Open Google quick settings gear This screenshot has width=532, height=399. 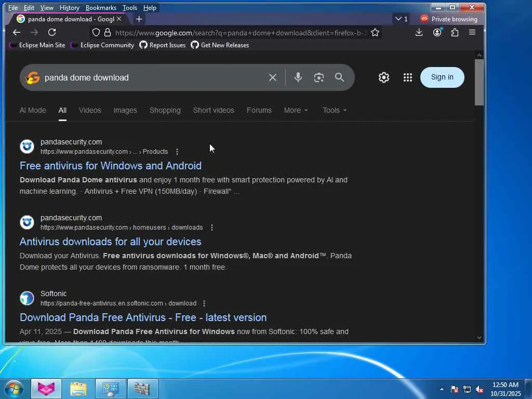(384, 77)
